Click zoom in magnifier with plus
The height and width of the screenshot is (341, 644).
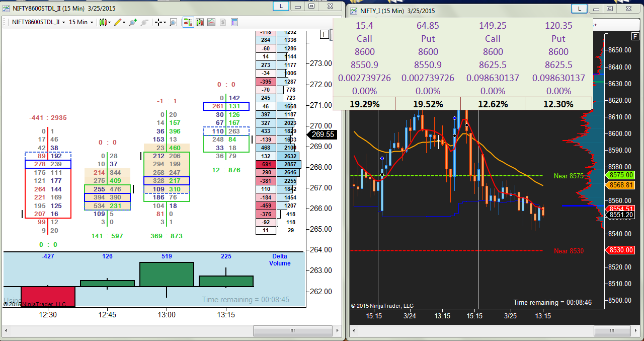(133, 22)
